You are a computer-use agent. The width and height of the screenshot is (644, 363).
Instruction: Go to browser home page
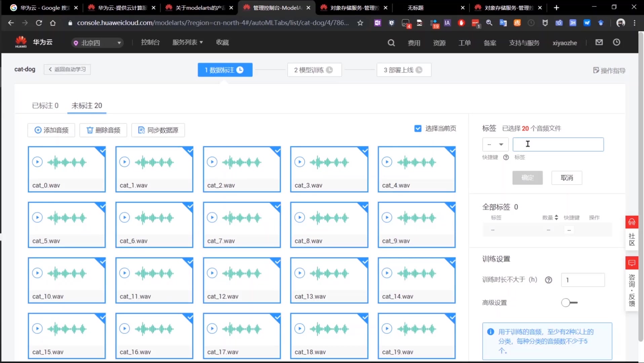click(53, 23)
